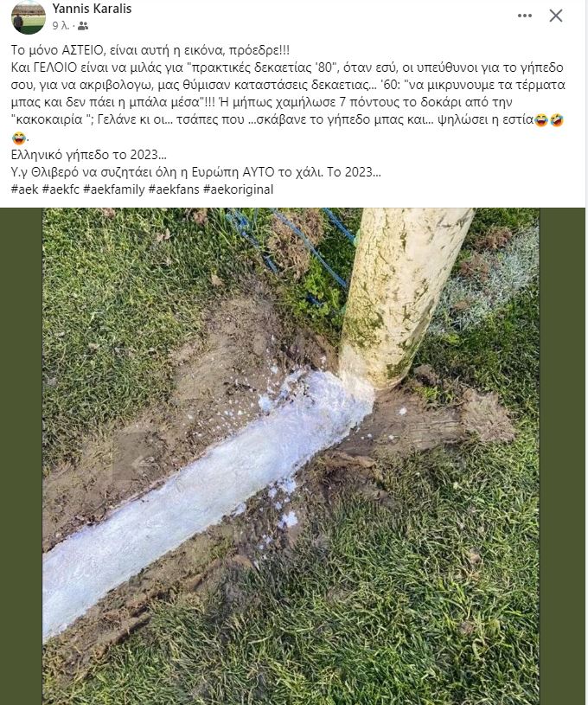Open the #aekfans hashtag
Screen dimensions: 588x705
pyautogui.click(x=174, y=189)
